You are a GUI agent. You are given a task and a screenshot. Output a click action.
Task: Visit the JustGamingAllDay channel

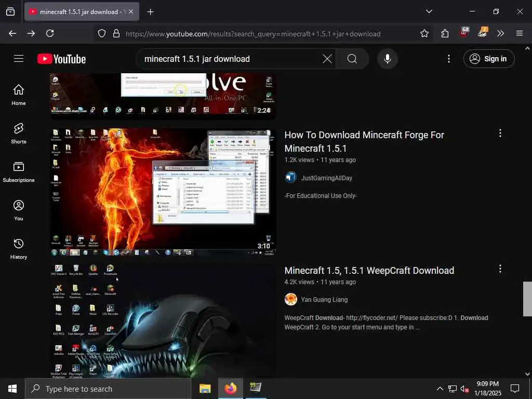coord(326,178)
